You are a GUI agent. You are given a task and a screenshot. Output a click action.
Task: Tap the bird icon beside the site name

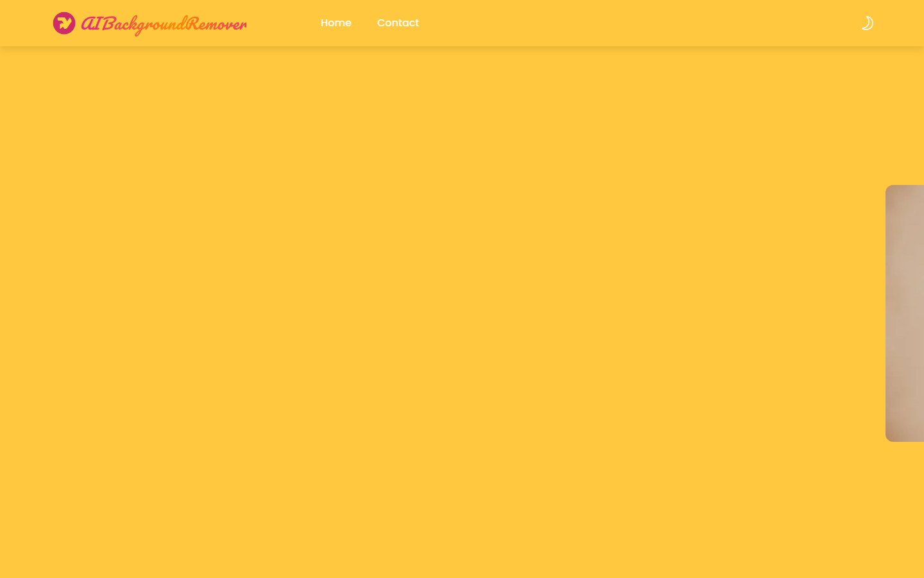point(64,23)
